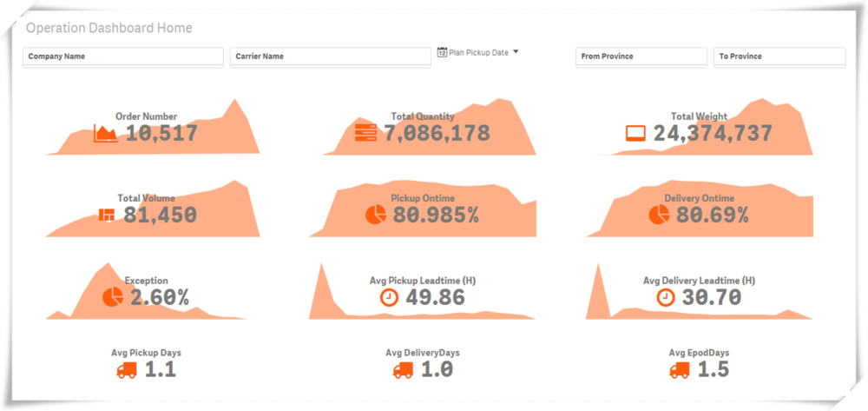Click the grid icon beside Total Volume
868x411 pixels.
coord(107,215)
